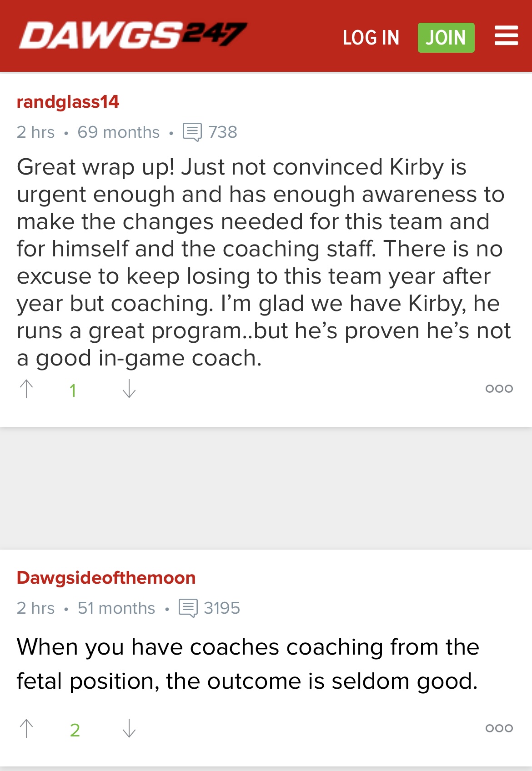The image size is (532, 771).
Task: Open more options on randglass14's comment
Action: (499, 389)
